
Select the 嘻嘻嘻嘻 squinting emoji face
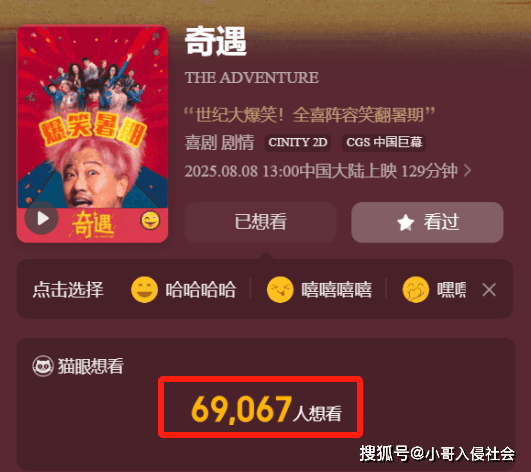pyautogui.click(x=280, y=290)
